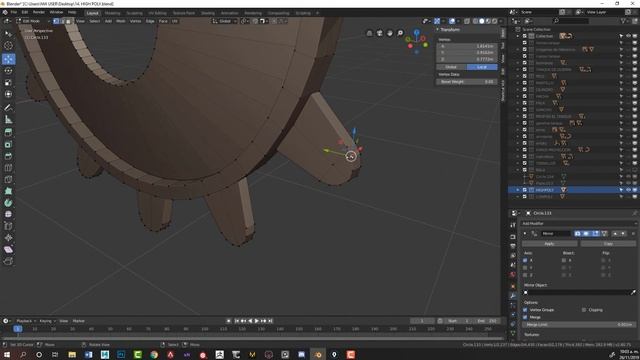Enable the Clipping checkbox
Viewport: 640px width, 360px height.
pyautogui.click(x=584, y=310)
